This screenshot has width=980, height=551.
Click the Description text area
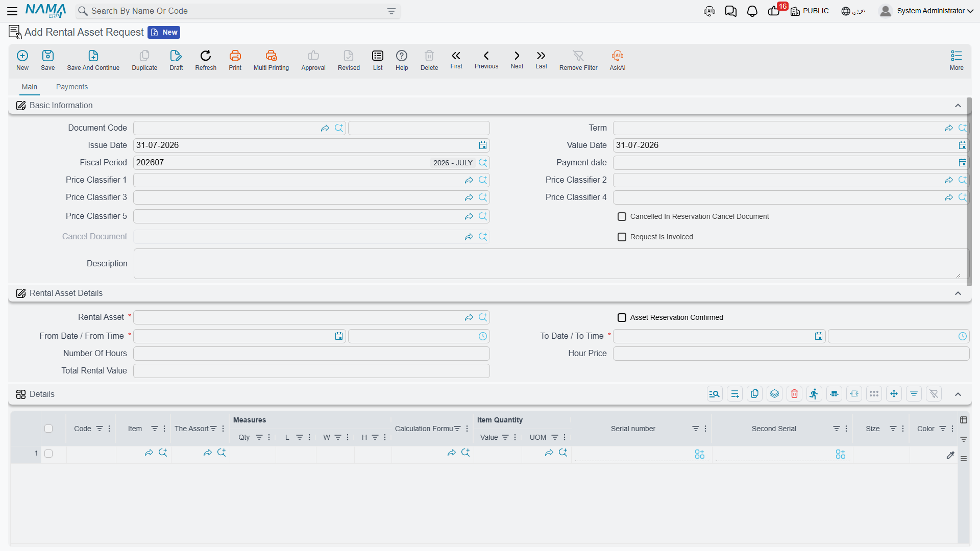coord(551,264)
